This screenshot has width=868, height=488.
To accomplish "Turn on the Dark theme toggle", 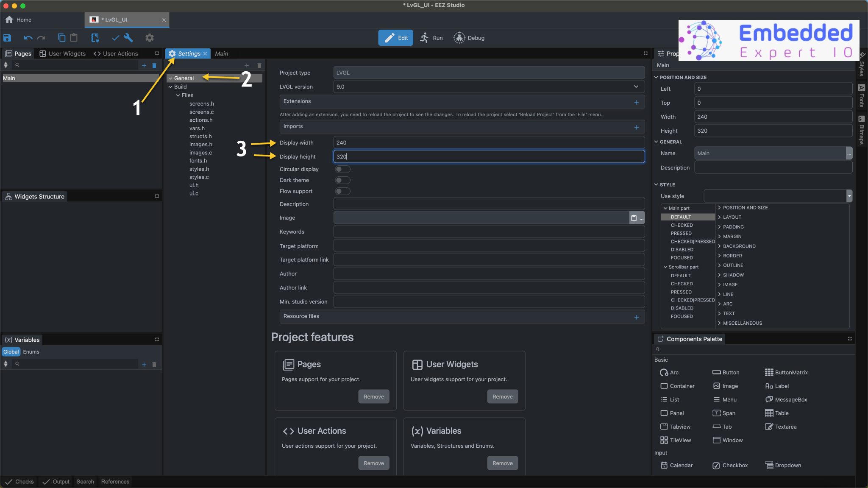I will (342, 180).
